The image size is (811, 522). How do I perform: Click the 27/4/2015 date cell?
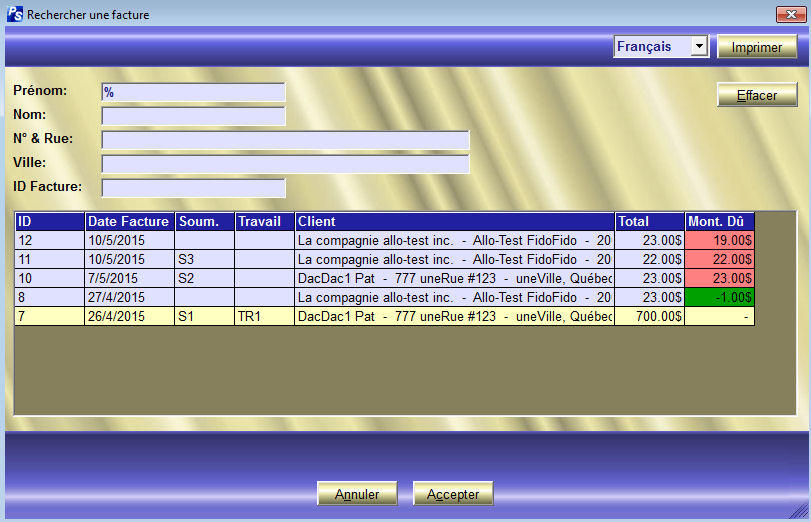(x=129, y=297)
